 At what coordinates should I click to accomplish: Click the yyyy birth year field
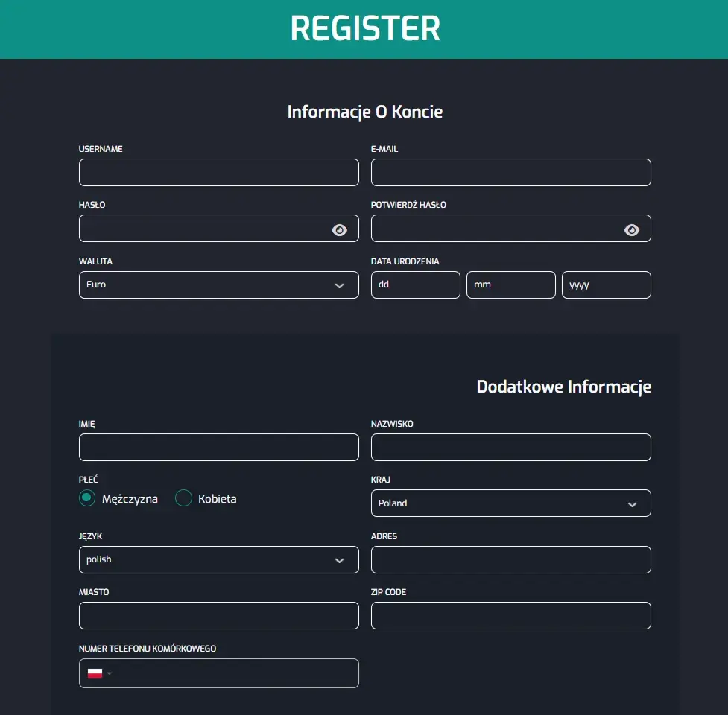(x=607, y=285)
